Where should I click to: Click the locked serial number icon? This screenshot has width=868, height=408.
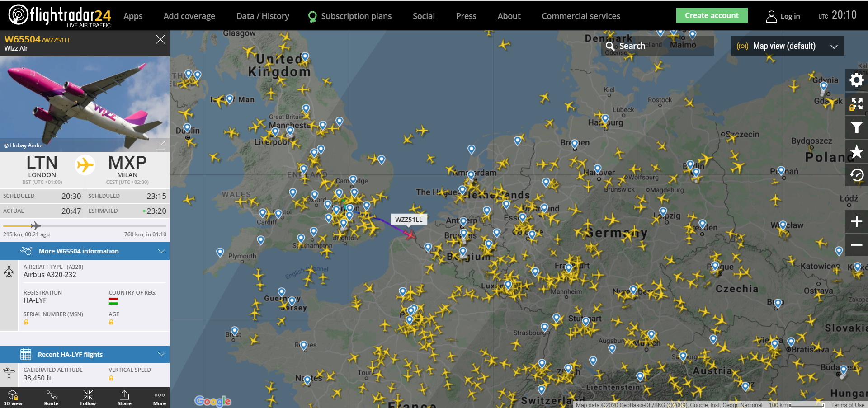(26, 322)
